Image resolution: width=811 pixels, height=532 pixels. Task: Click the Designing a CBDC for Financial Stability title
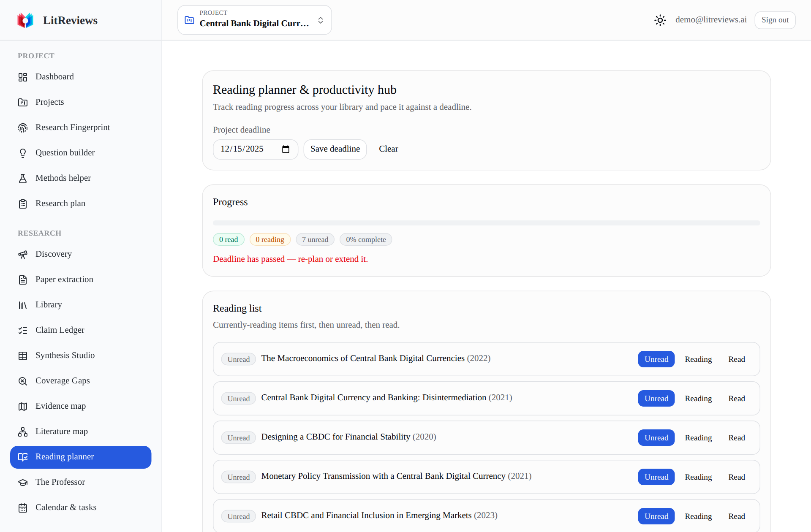pyautogui.click(x=336, y=437)
